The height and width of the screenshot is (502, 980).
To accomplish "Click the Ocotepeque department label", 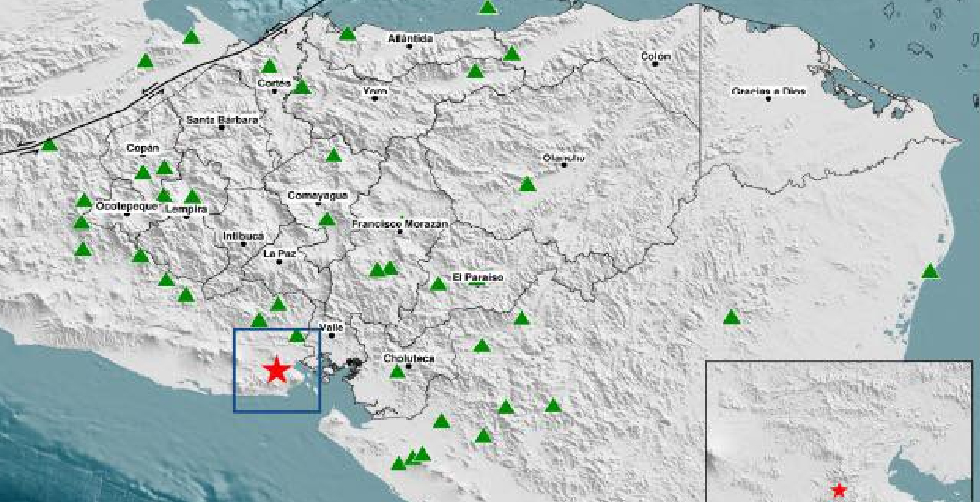I will [x=122, y=208].
